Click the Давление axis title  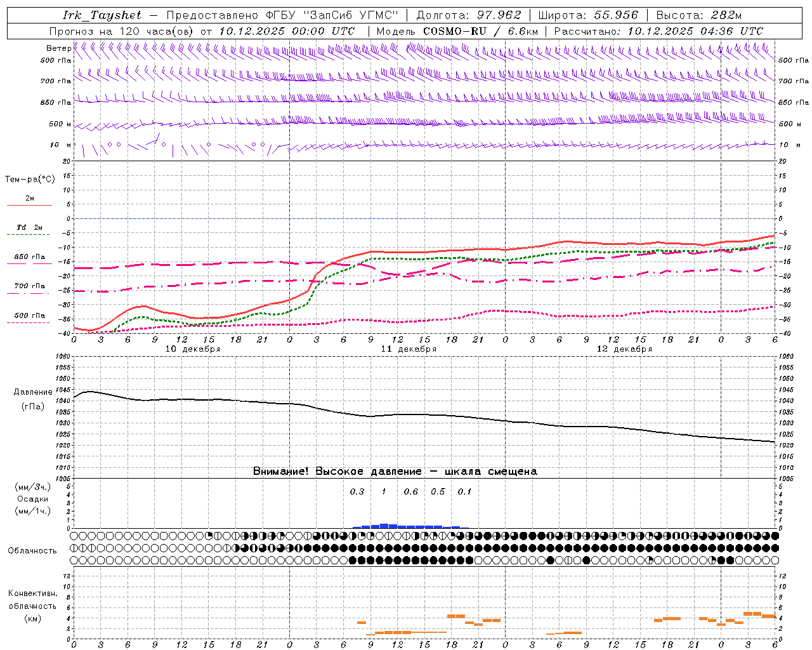coord(33,392)
